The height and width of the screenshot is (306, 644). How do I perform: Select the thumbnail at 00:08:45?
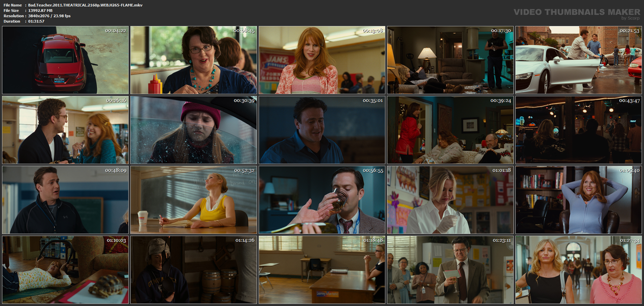[x=194, y=60]
